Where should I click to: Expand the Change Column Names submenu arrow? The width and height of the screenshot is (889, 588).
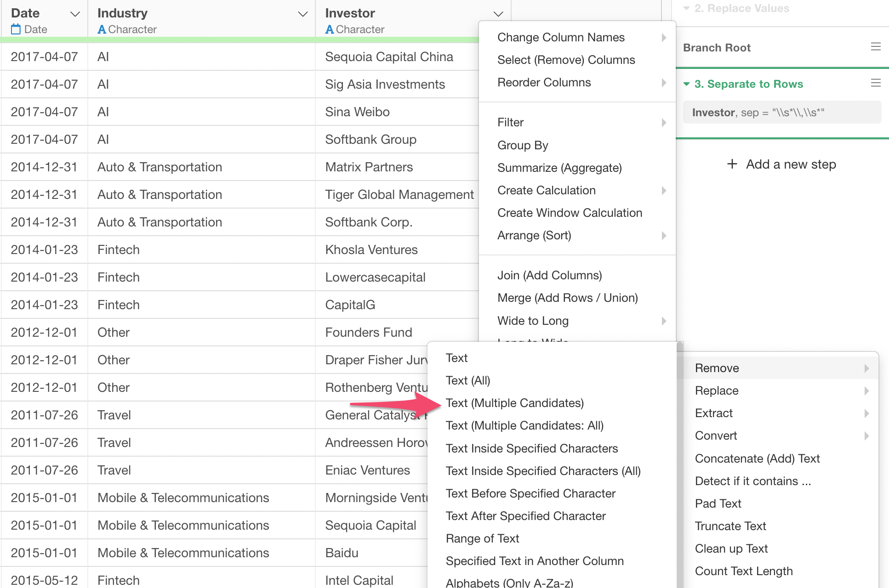[664, 37]
